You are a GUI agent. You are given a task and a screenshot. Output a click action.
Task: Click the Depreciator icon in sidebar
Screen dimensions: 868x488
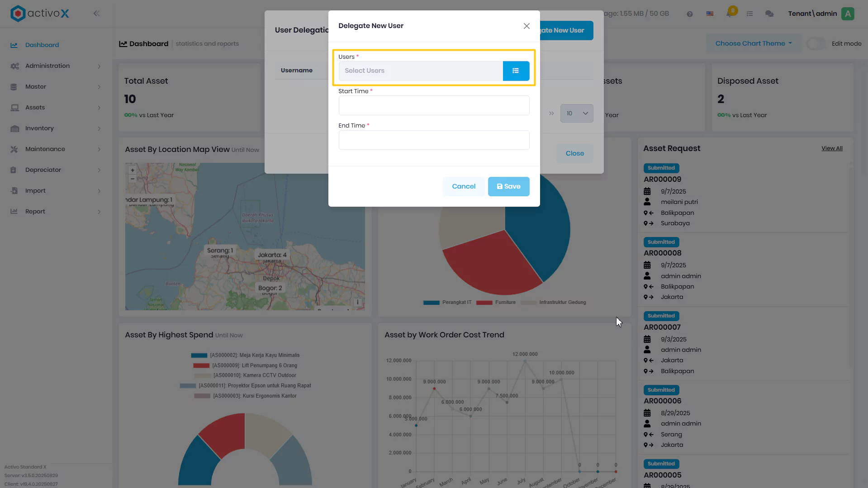click(14, 170)
